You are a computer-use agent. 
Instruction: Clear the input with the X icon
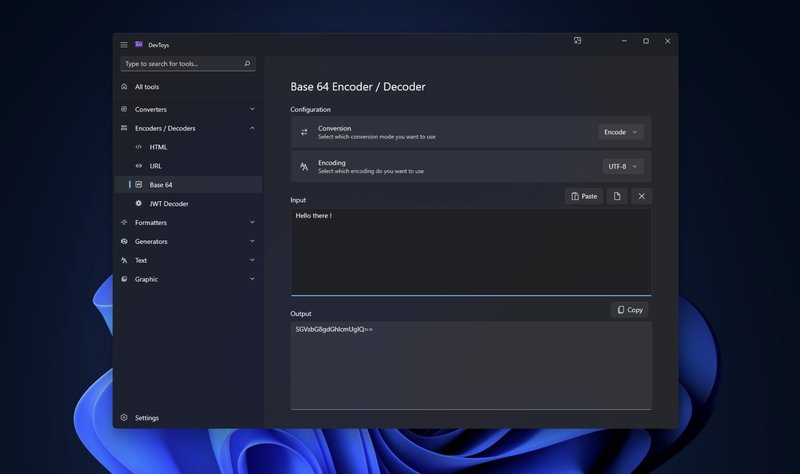point(642,196)
